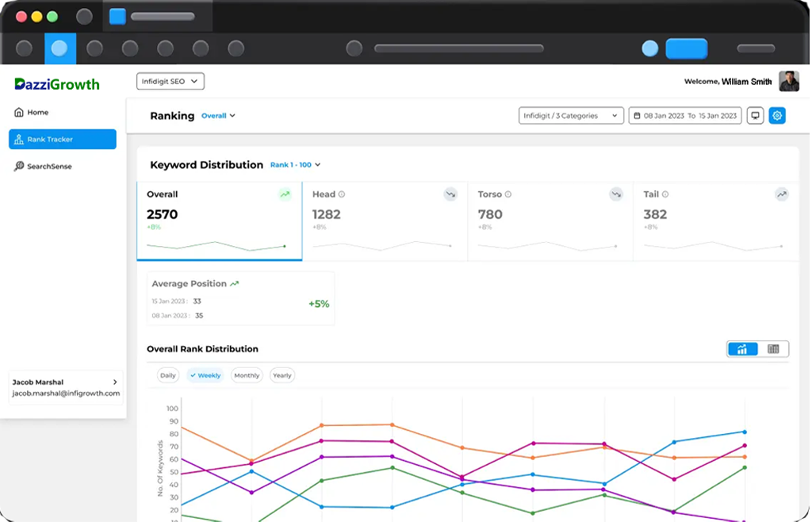Click the monitor display icon button
This screenshot has width=812, height=522.
pyautogui.click(x=755, y=116)
